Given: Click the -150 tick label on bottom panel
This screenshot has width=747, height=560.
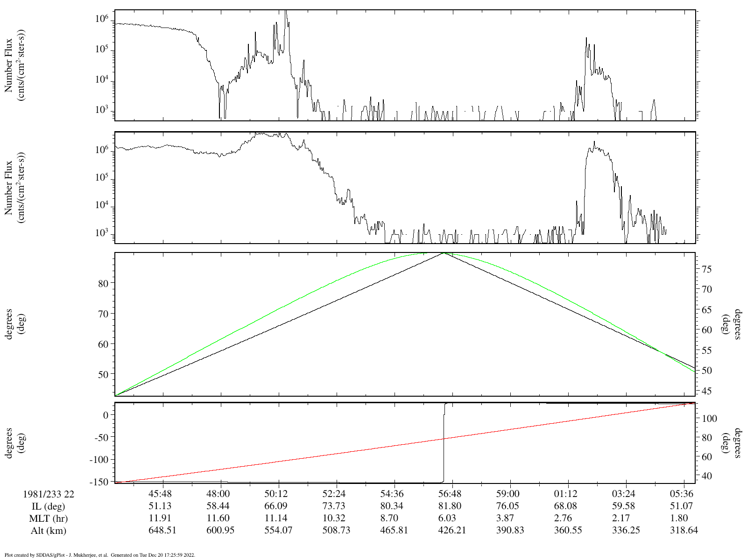Looking at the screenshot, I should [99, 481].
